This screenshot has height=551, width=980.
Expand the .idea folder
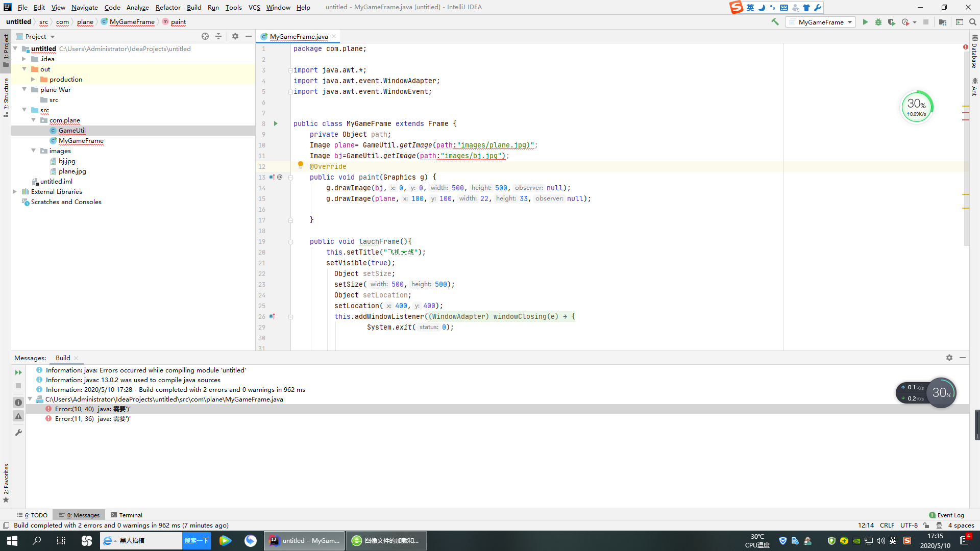point(24,59)
